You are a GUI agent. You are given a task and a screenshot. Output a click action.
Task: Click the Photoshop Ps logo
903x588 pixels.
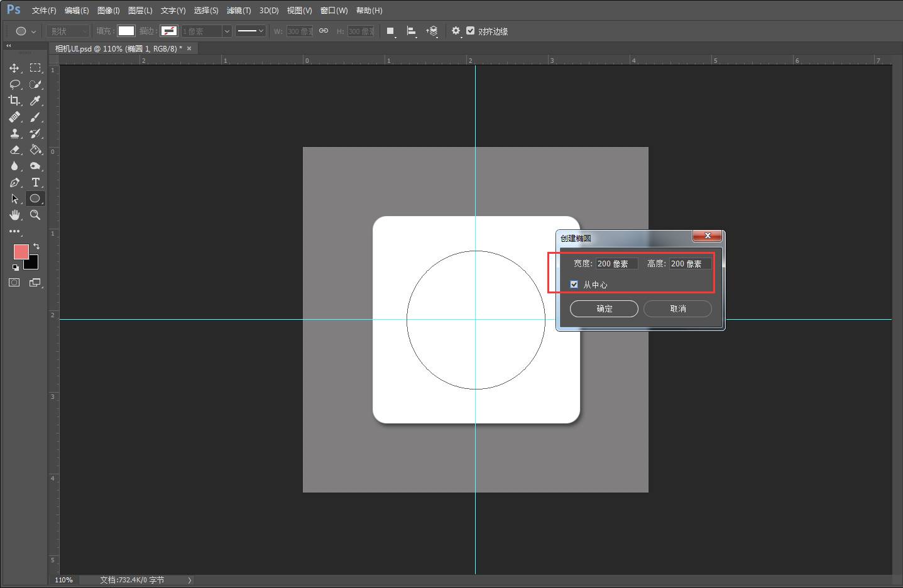pyautogui.click(x=13, y=9)
